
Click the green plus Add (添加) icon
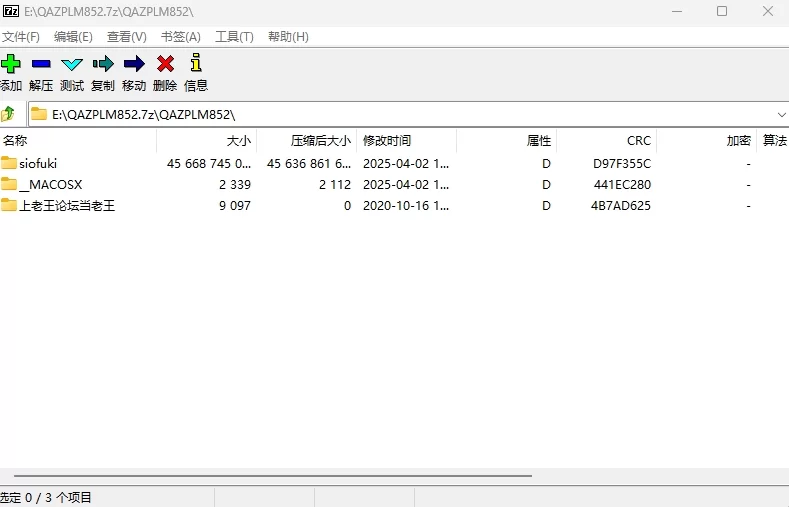[11, 64]
